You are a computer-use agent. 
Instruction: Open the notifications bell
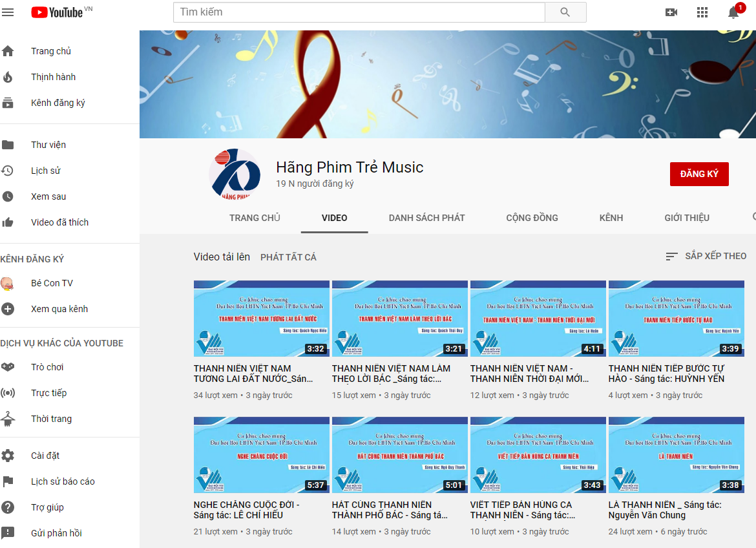[x=733, y=12]
